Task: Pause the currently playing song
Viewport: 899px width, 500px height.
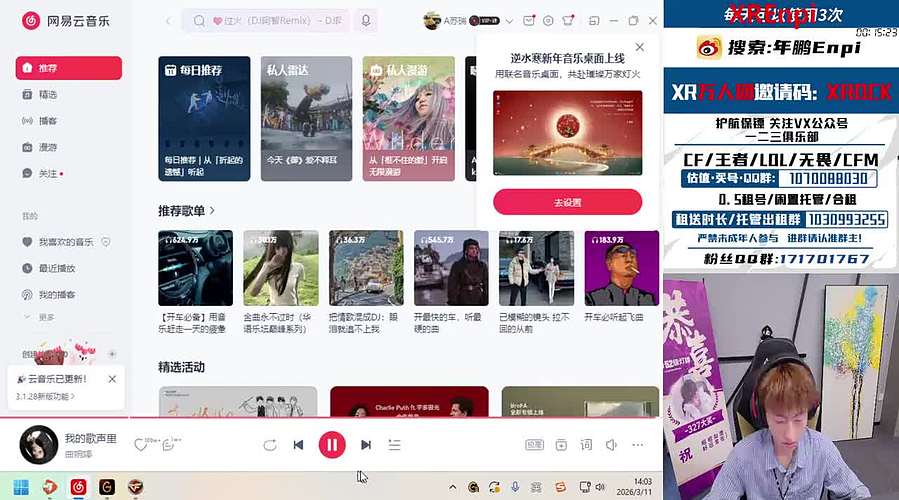Action: click(332, 445)
